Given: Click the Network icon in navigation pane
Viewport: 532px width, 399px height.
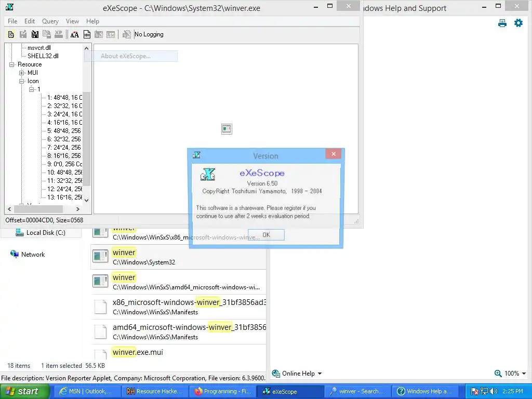Looking at the screenshot, I should pos(15,254).
